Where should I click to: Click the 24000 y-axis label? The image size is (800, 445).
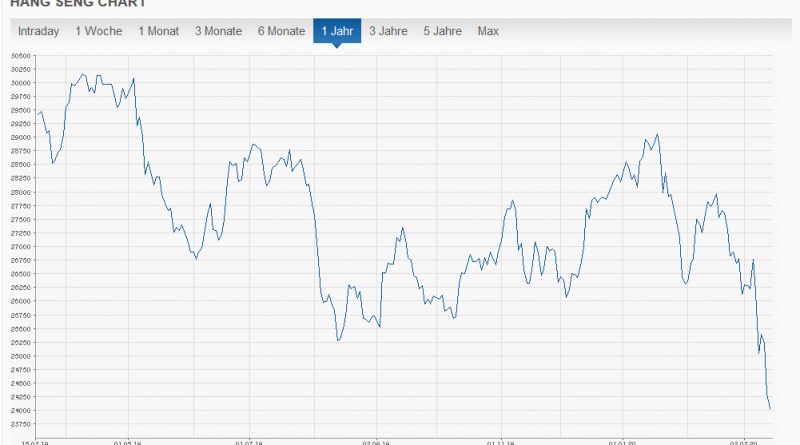pyautogui.click(x=22, y=411)
